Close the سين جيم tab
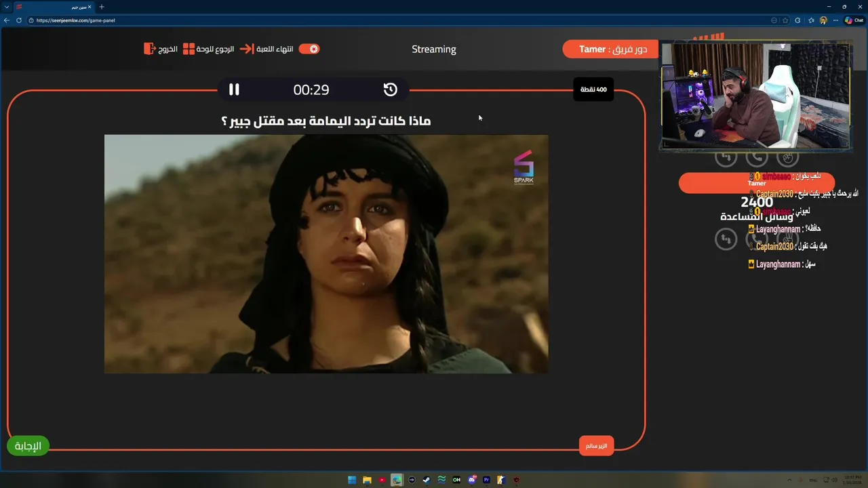The height and width of the screenshot is (488, 868). pos(89,7)
